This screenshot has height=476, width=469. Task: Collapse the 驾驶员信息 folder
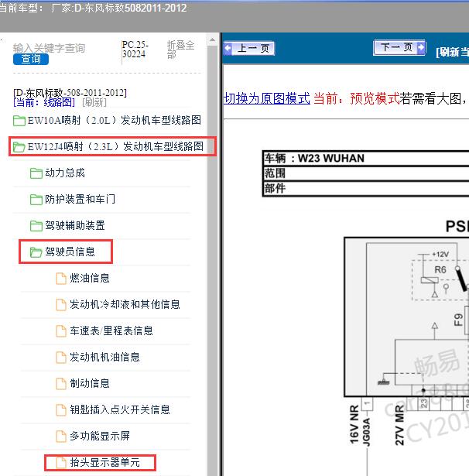[63, 252]
